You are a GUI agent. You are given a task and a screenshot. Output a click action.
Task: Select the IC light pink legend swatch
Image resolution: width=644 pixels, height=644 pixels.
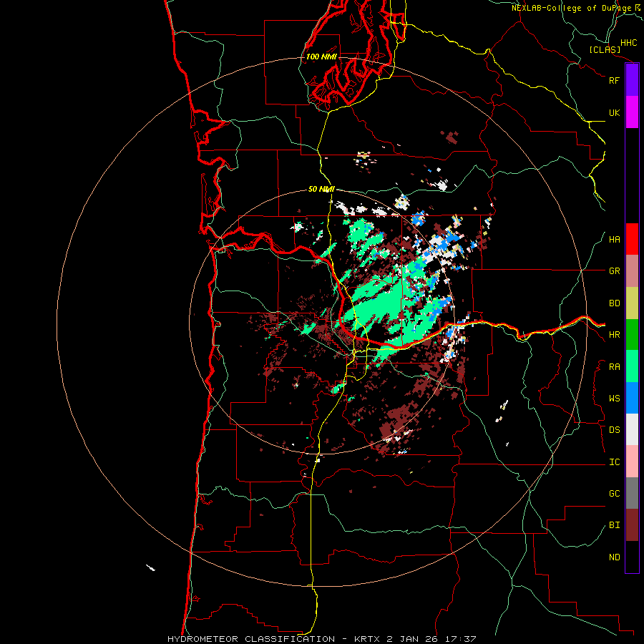pyautogui.click(x=632, y=462)
